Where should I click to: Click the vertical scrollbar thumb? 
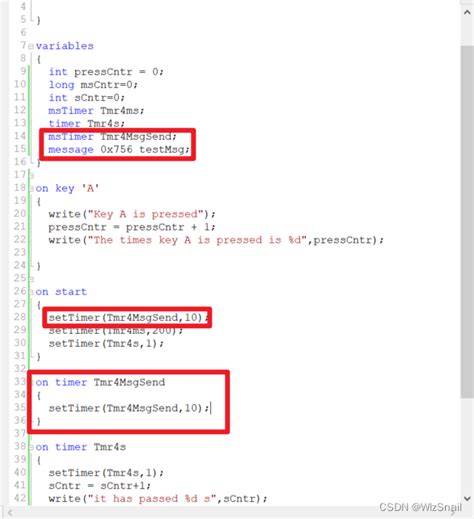[x=467, y=222]
